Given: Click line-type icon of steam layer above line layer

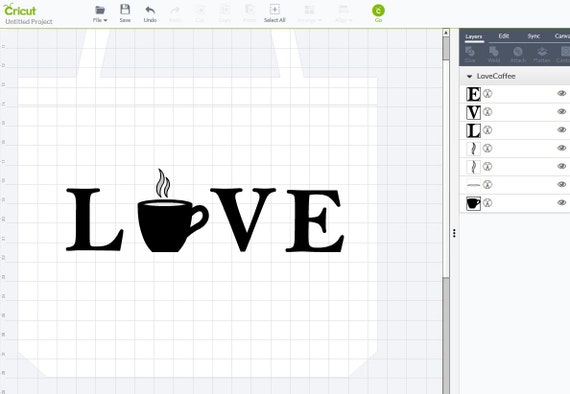Looking at the screenshot, I should (x=487, y=166).
